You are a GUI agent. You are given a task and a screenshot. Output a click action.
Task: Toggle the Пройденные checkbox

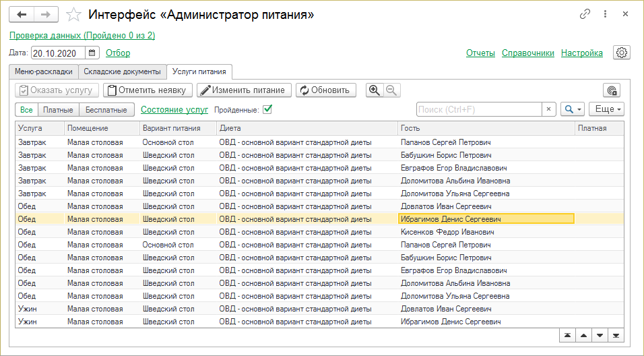pyautogui.click(x=267, y=109)
